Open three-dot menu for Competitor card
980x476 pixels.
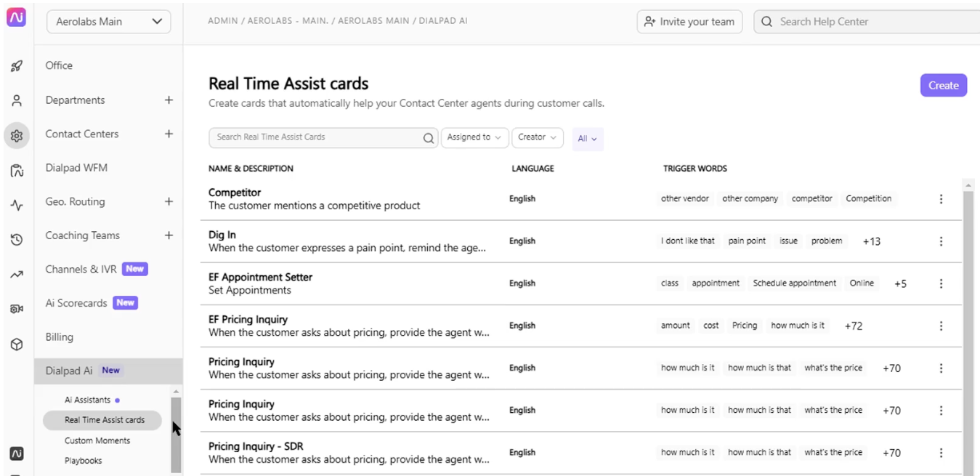(941, 199)
